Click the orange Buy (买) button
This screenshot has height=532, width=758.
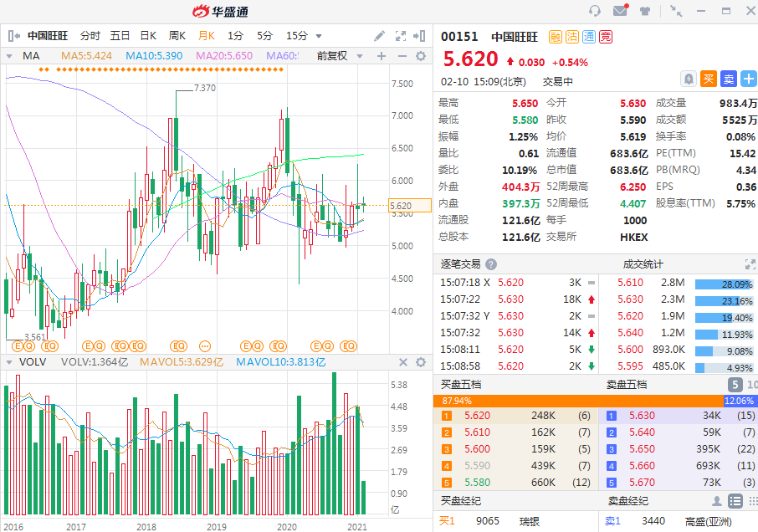click(x=708, y=79)
